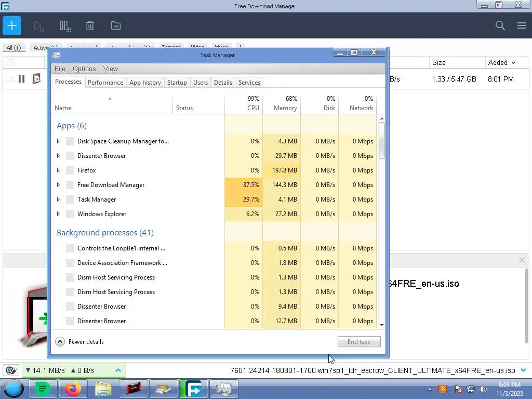
Task: Select Device Association Framework process
Action: (x=215, y=263)
